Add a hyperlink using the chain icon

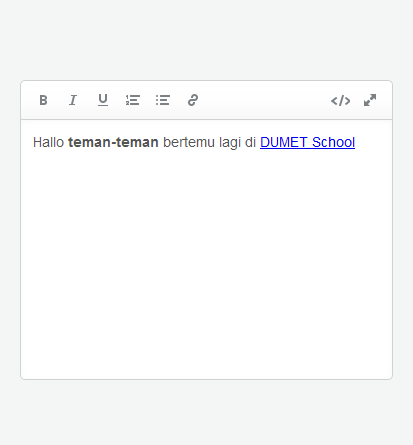[193, 100]
